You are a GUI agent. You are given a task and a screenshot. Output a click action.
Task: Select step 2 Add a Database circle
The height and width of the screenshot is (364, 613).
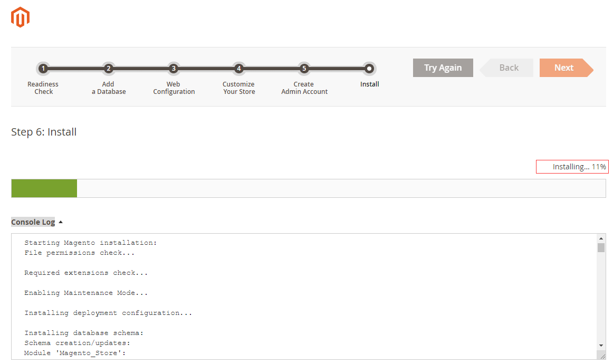108,69
